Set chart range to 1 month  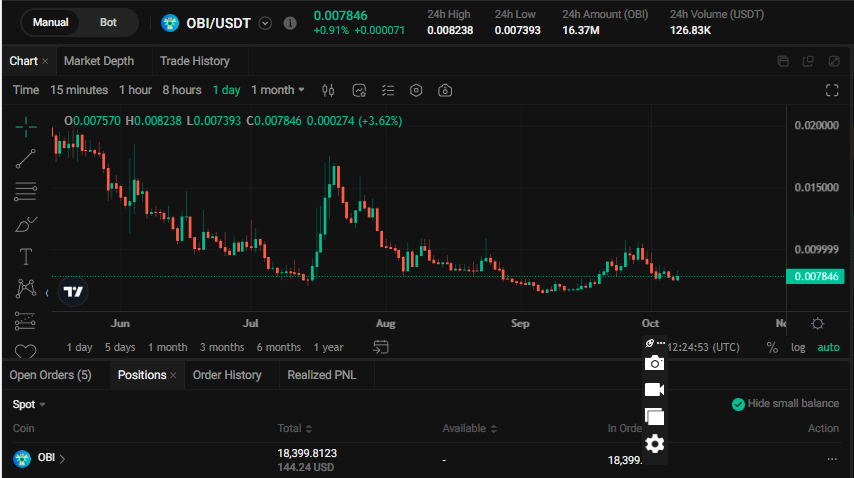tap(168, 347)
